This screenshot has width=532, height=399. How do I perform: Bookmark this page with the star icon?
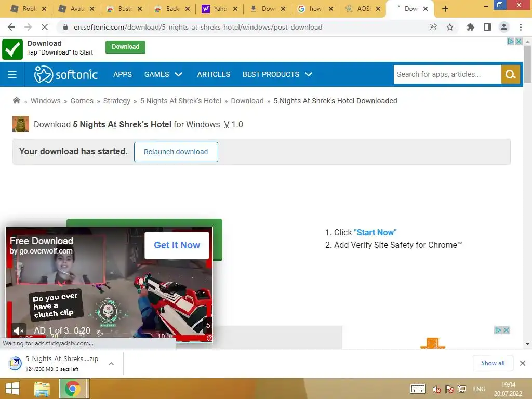pos(450,27)
